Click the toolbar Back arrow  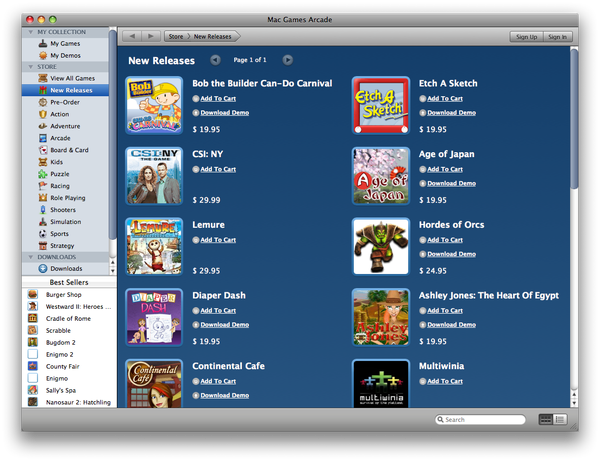[x=132, y=36]
